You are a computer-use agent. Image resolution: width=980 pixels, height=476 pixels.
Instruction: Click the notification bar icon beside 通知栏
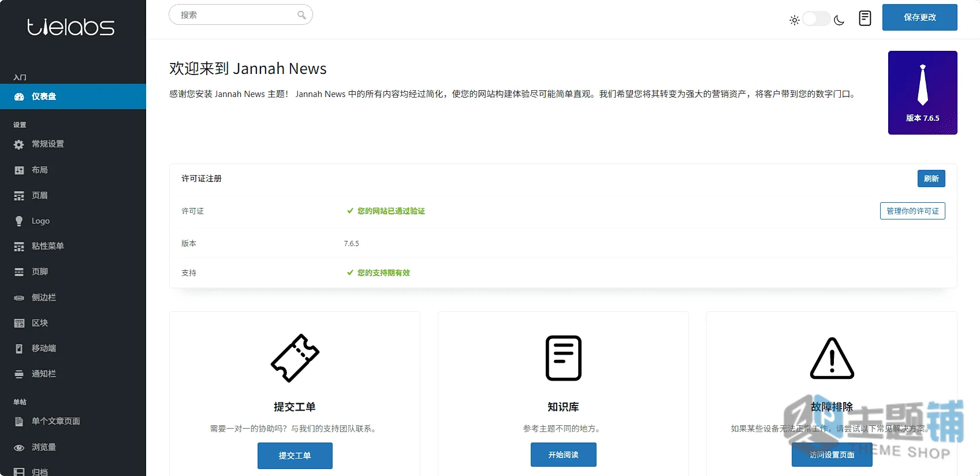[19, 374]
